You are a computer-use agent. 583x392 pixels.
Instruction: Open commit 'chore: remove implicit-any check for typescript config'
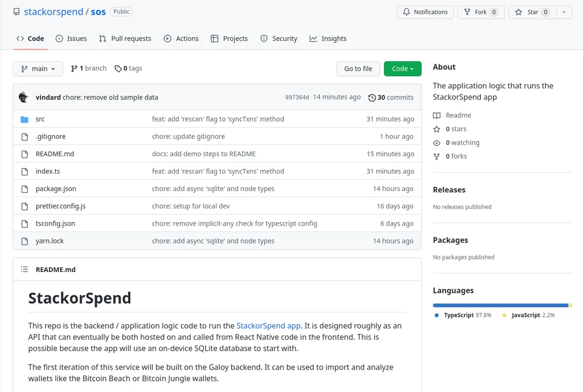pyautogui.click(x=235, y=224)
